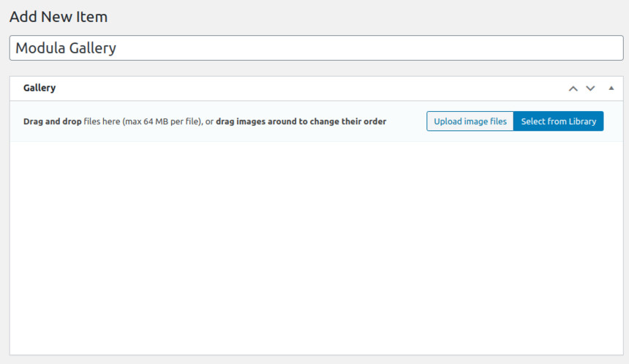The width and height of the screenshot is (629, 364).
Task: Place cursor in the gallery title text box
Action: [316, 48]
